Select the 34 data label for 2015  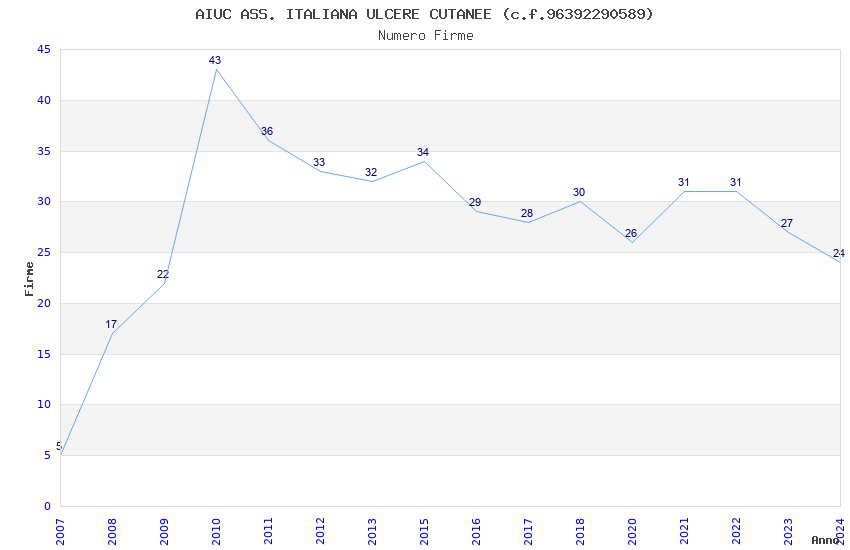coord(423,152)
